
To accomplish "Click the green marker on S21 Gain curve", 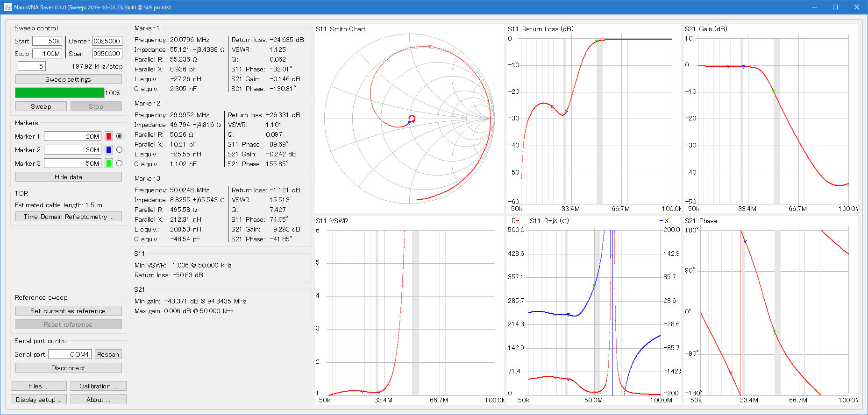I will (x=774, y=91).
